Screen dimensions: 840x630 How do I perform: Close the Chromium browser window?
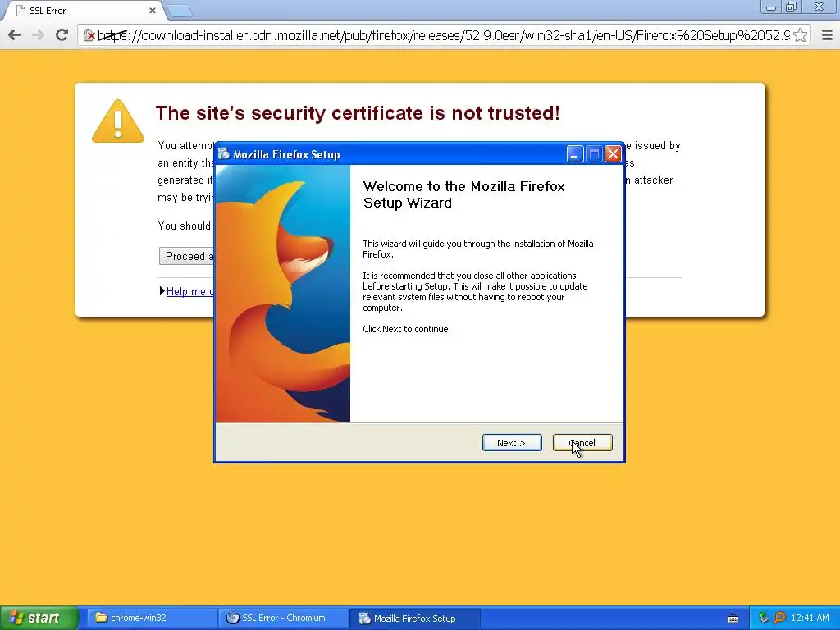(819, 7)
